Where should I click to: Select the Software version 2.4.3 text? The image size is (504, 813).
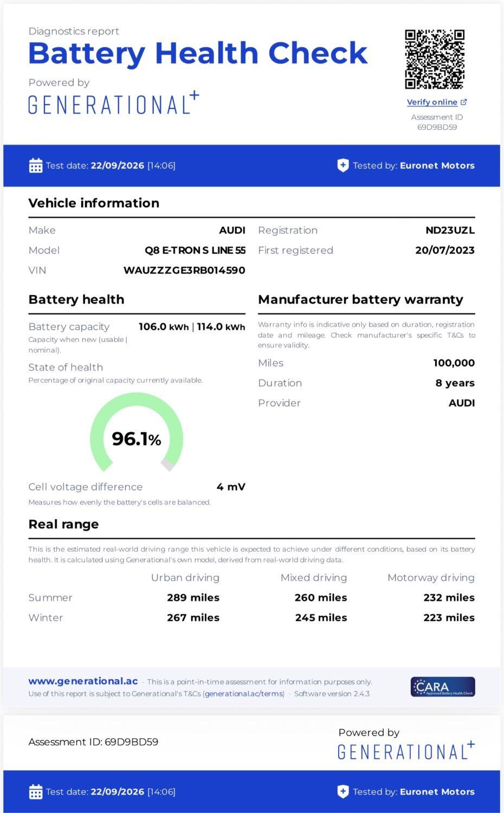[332, 694]
